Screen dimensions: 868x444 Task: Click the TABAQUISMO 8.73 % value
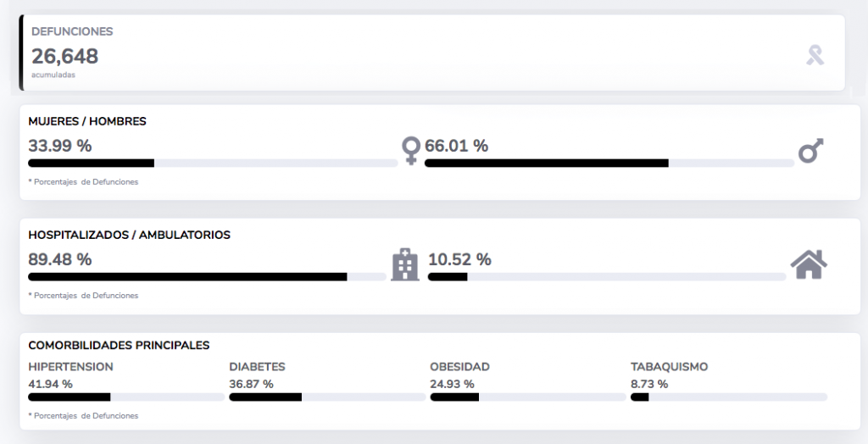(x=649, y=384)
